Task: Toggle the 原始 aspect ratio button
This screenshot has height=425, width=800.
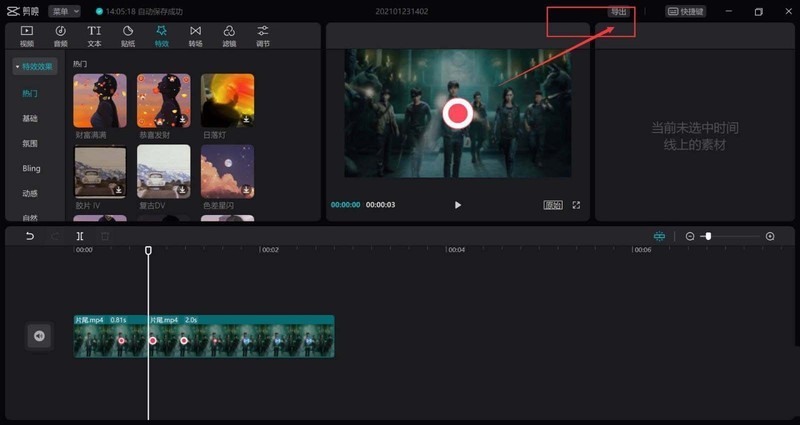Action: (553, 205)
